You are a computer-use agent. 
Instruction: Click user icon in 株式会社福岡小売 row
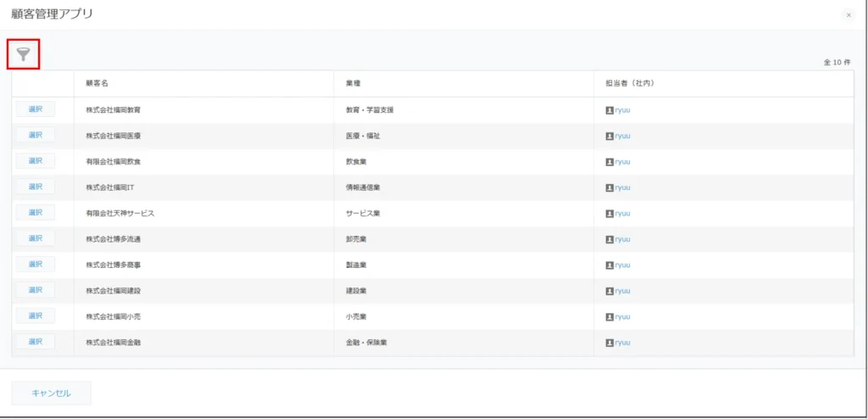[x=609, y=316]
